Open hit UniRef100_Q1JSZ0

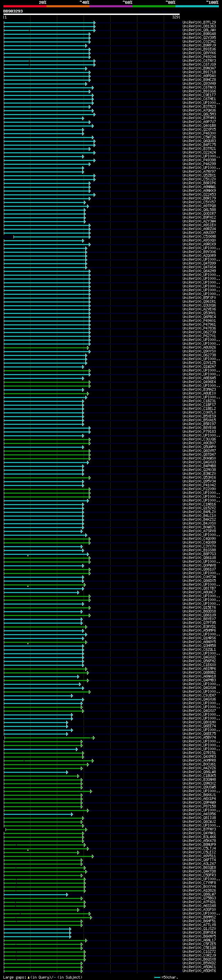pos(199,929)
